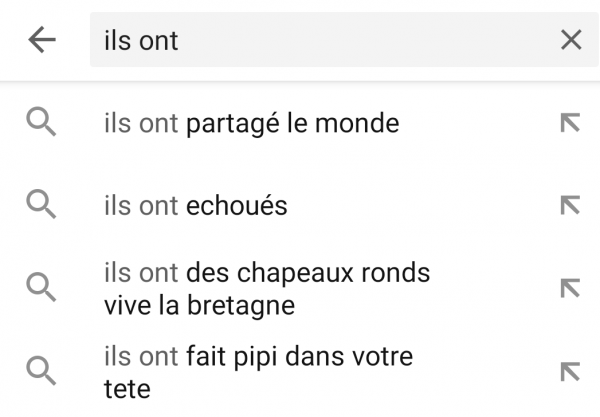600x417 pixels.
Task: Click the magnifier beside 'fait pipi dans votre tete'
Action: click(41, 371)
